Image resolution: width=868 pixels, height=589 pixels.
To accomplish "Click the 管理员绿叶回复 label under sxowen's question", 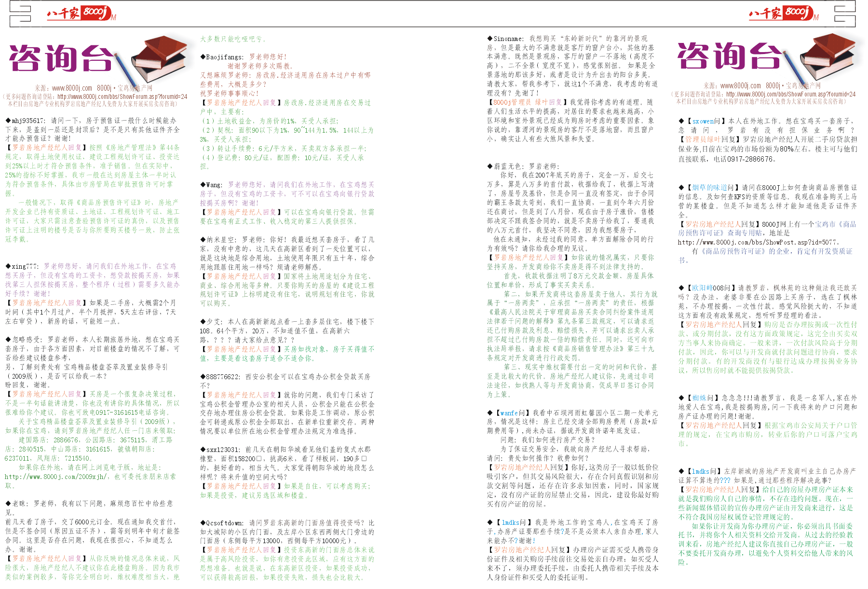I will tap(709, 139).
